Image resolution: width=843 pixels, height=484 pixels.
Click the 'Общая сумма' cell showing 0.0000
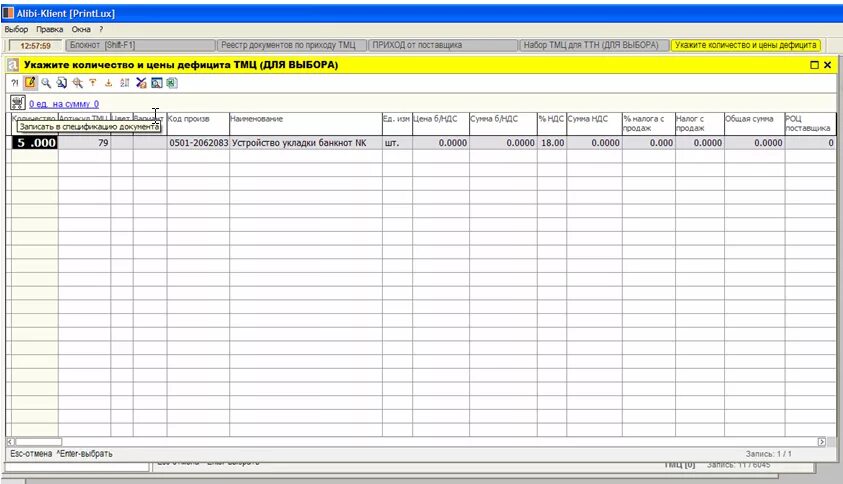tap(754, 143)
